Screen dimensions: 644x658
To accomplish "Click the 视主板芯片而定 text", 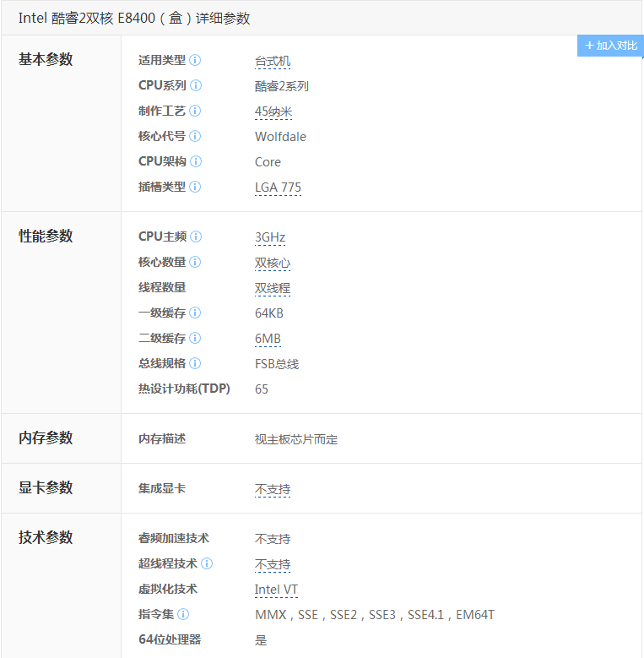I will point(296,439).
